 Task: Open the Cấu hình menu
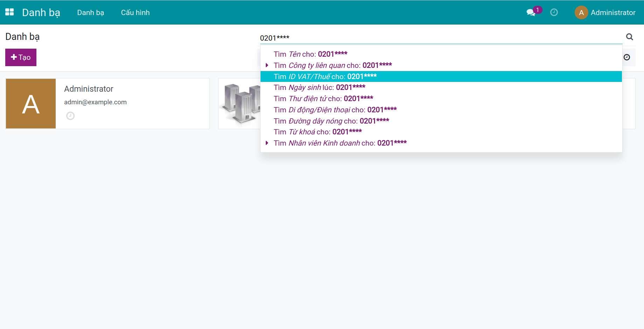point(135,13)
